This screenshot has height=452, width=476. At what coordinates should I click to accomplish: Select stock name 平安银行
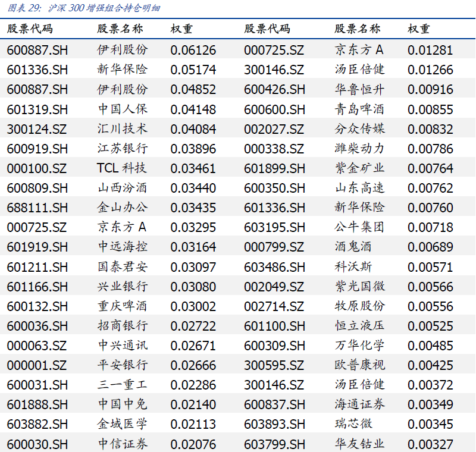(123, 365)
